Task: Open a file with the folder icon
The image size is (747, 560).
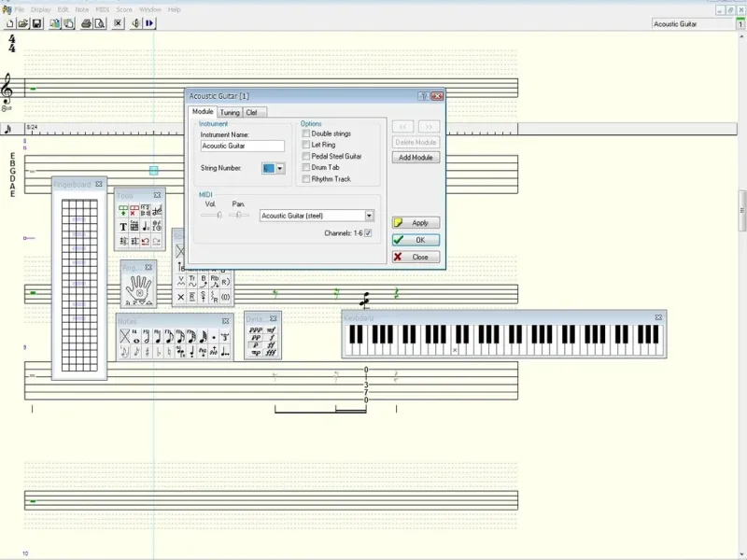Action: pyautogui.click(x=22, y=23)
